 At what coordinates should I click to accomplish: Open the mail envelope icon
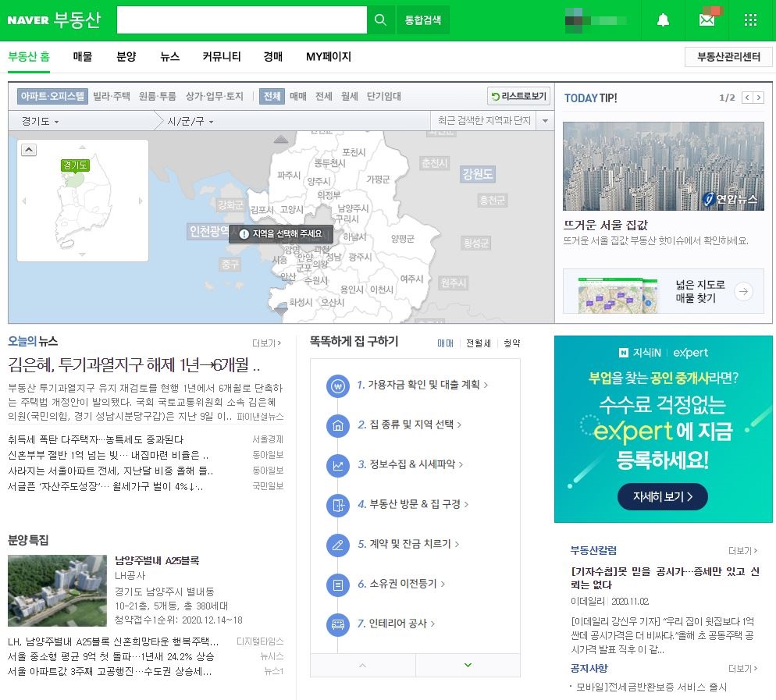[707, 20]
